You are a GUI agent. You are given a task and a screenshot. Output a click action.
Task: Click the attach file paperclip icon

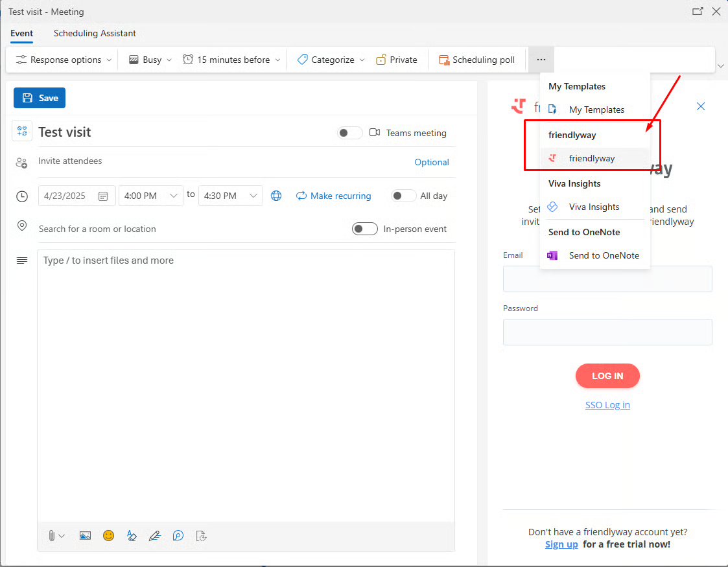point(51,536)
